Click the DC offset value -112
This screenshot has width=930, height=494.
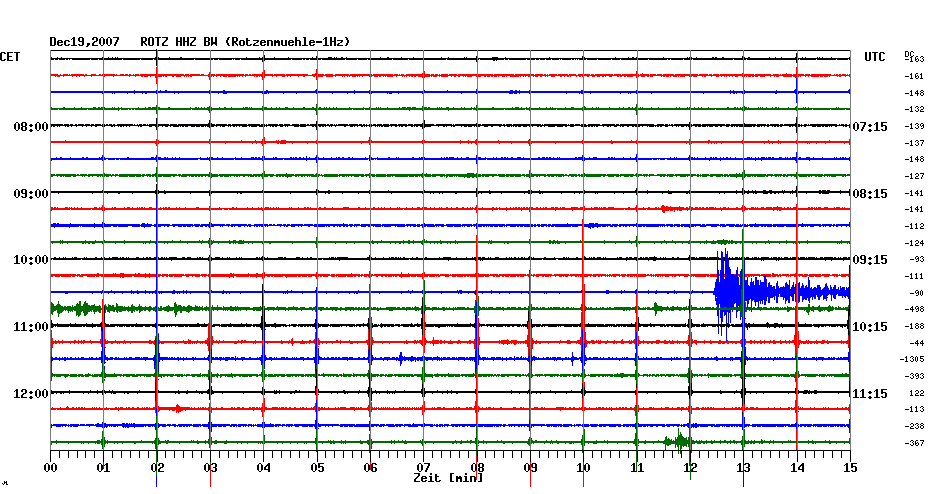[914, 227]
